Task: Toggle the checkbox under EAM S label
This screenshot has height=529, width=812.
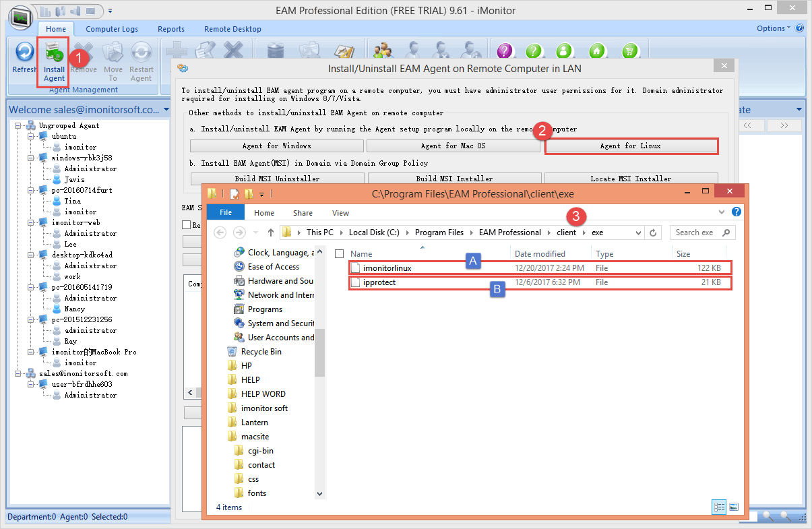Action: point(186,225)
